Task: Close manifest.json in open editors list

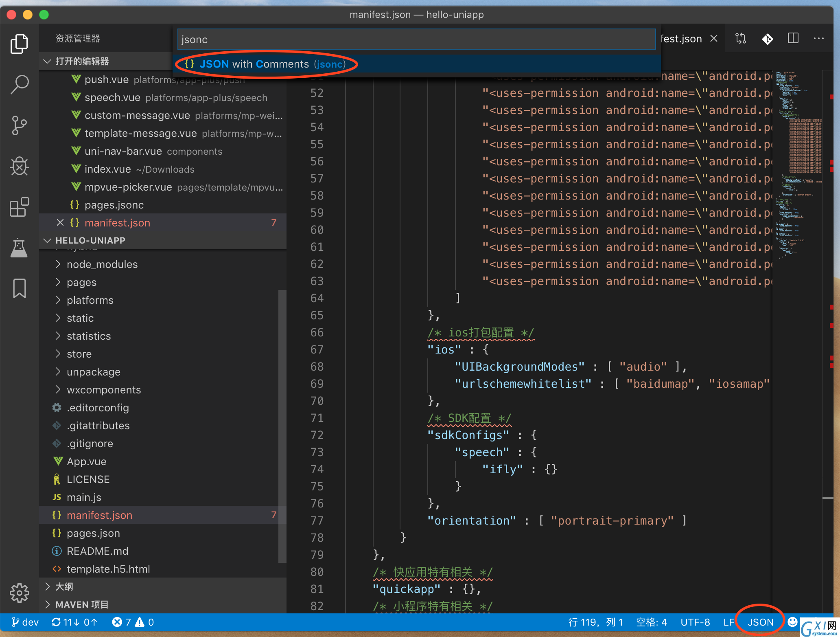Action: pos(60,222)
